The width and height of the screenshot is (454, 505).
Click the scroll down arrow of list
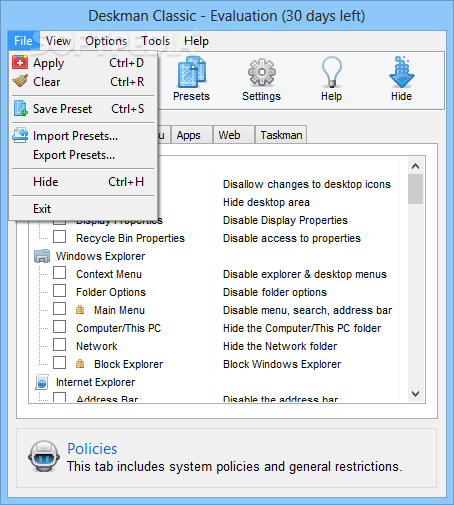(x=415, y=394)
